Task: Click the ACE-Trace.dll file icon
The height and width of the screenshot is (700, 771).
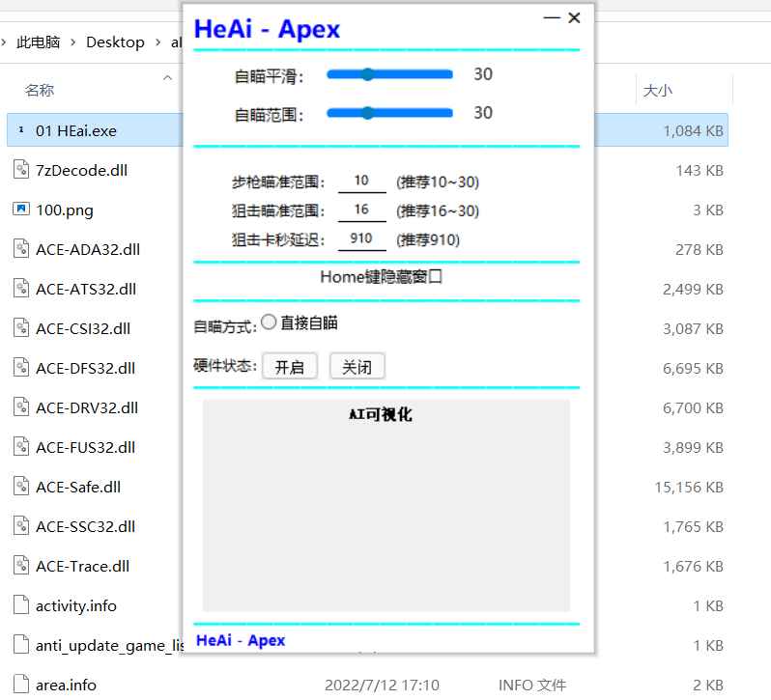Action: pos(20,566)
